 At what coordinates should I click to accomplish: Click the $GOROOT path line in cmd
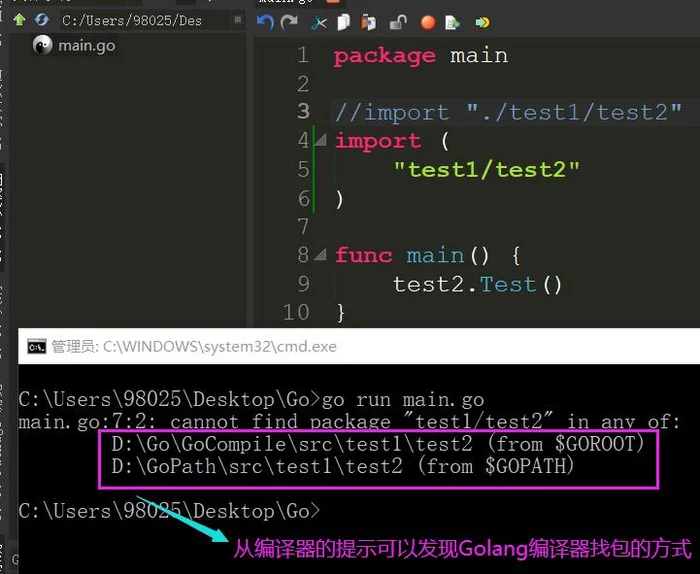coord(377,444)
